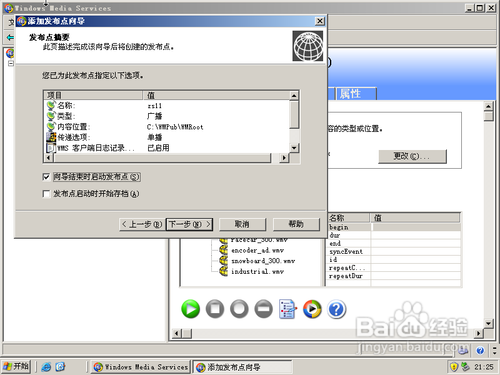Click the properties grid name column header
500x375 pixels.
click(349, 218)
